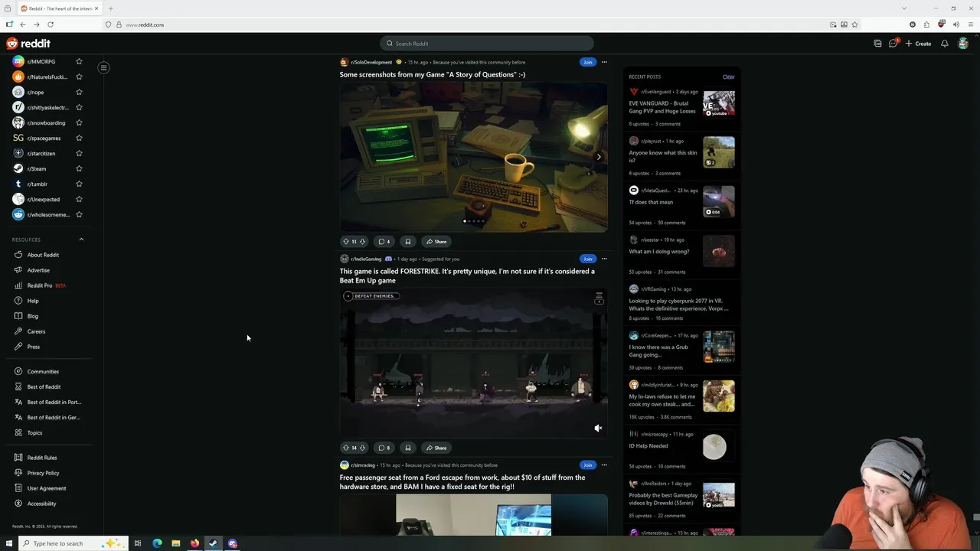Viewport: 980px width, 551px height.
Task: Open EVE VANGUARD recent post thumbnail
Action: click(719, 103)
